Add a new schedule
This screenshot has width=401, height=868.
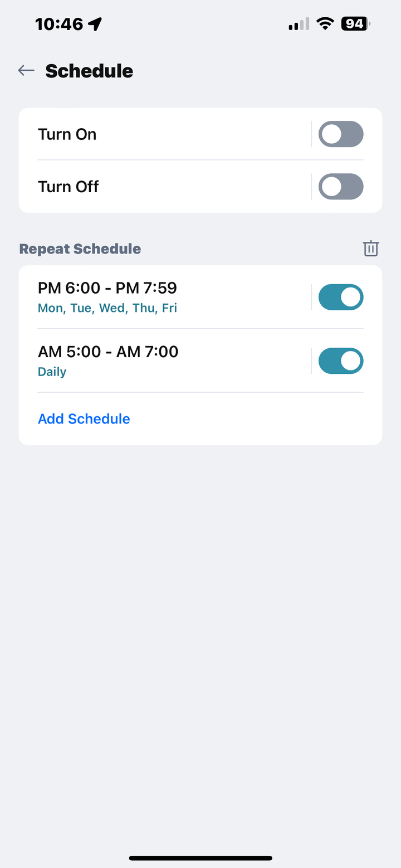tap(84, 419)
